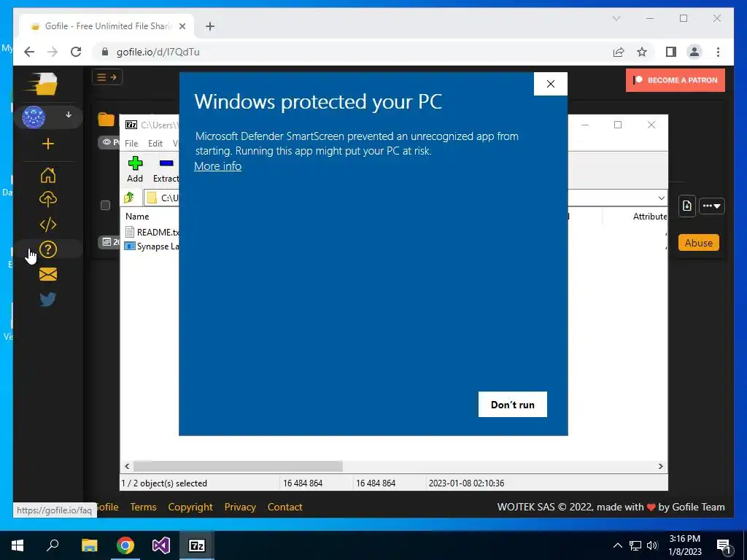This screenshot has height=560, width=747.
Task: Open the Copyright footer link
Action: (190, 507)
